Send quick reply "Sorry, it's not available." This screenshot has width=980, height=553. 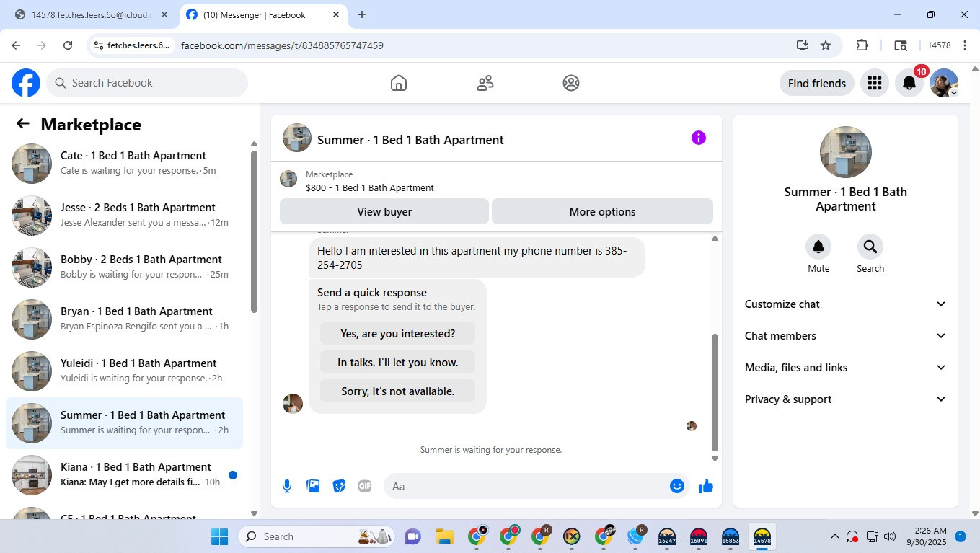(397, 391)
